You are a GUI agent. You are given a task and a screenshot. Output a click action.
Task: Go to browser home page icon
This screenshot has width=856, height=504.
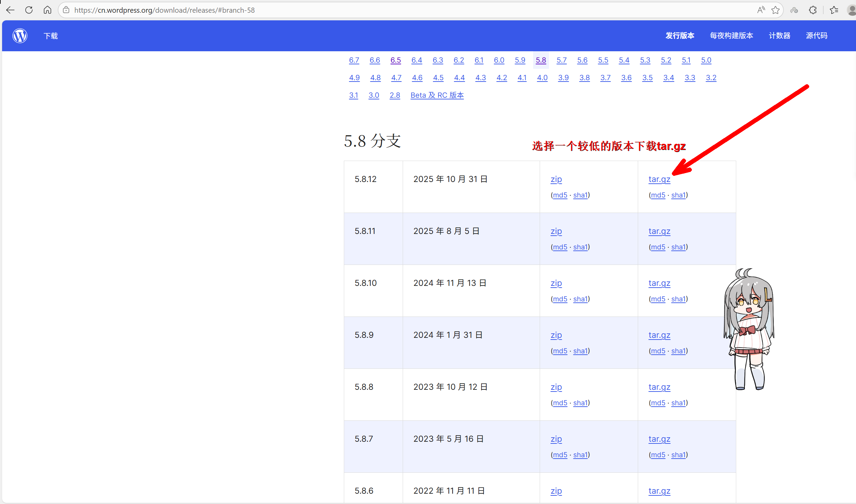(x=47, y=10)
